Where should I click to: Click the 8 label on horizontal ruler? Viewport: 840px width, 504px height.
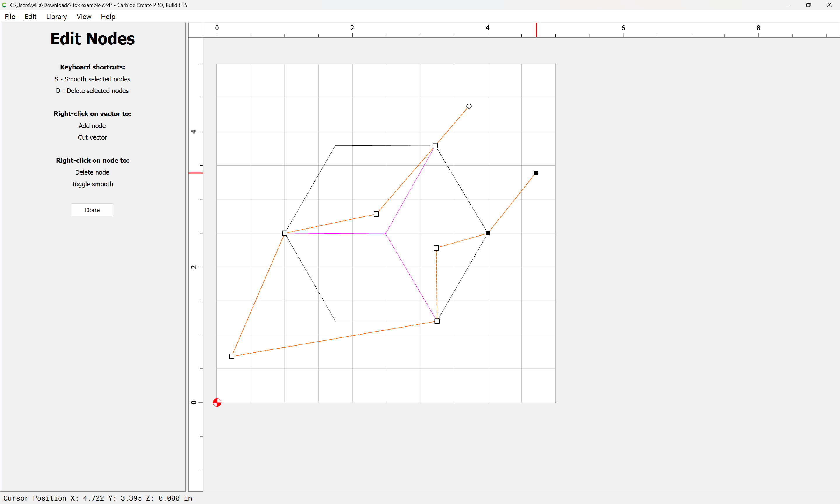tap(759, 28)
